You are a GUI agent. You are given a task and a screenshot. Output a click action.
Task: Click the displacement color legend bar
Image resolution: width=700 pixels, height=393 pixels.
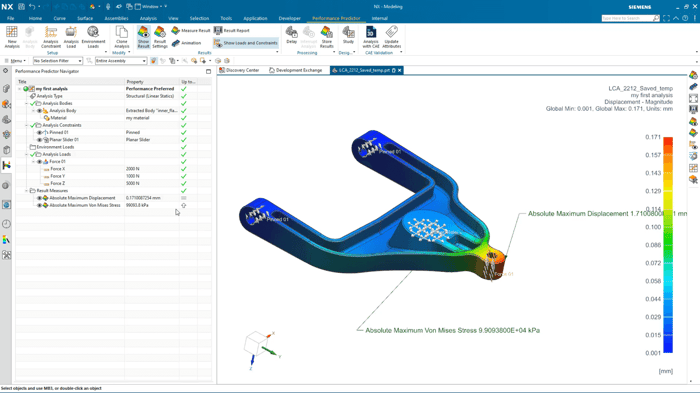[668, 245]
